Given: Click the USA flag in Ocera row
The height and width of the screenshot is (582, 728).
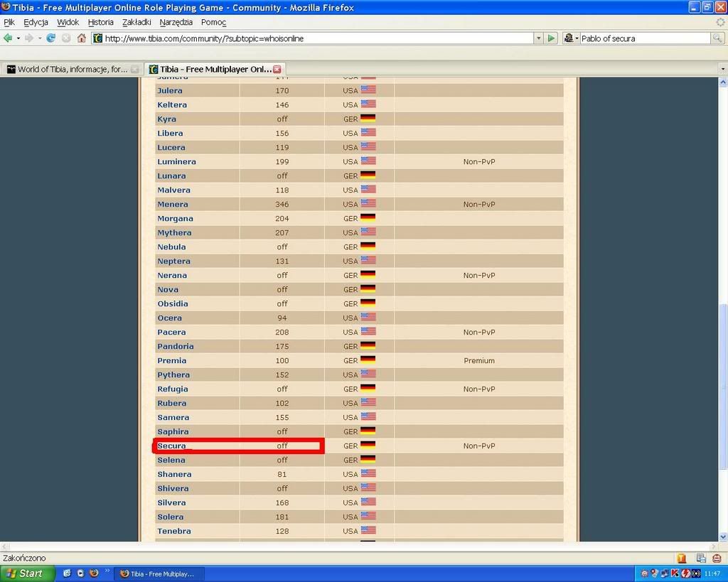Looking at the screenshot, I should 368,317.
